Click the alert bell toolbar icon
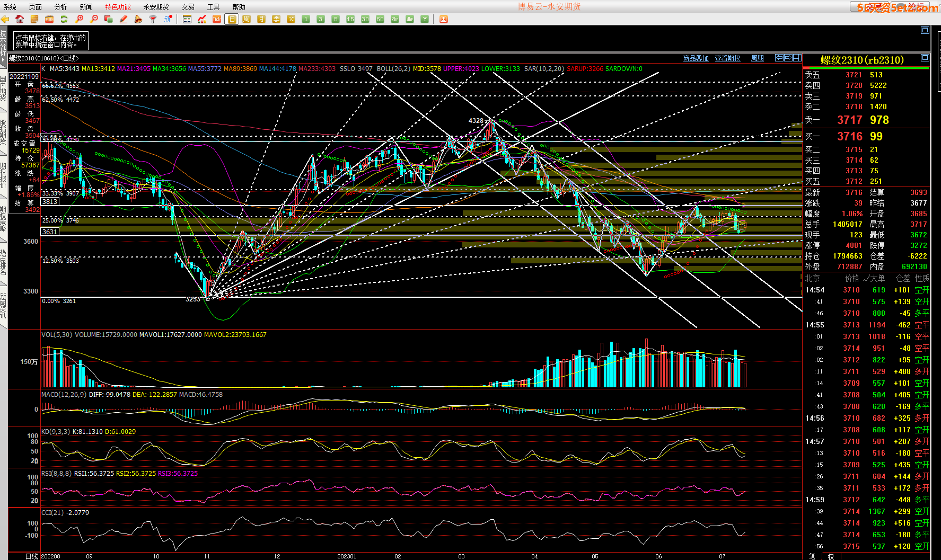This screenshot has width=941, height=560. [138, 19]
